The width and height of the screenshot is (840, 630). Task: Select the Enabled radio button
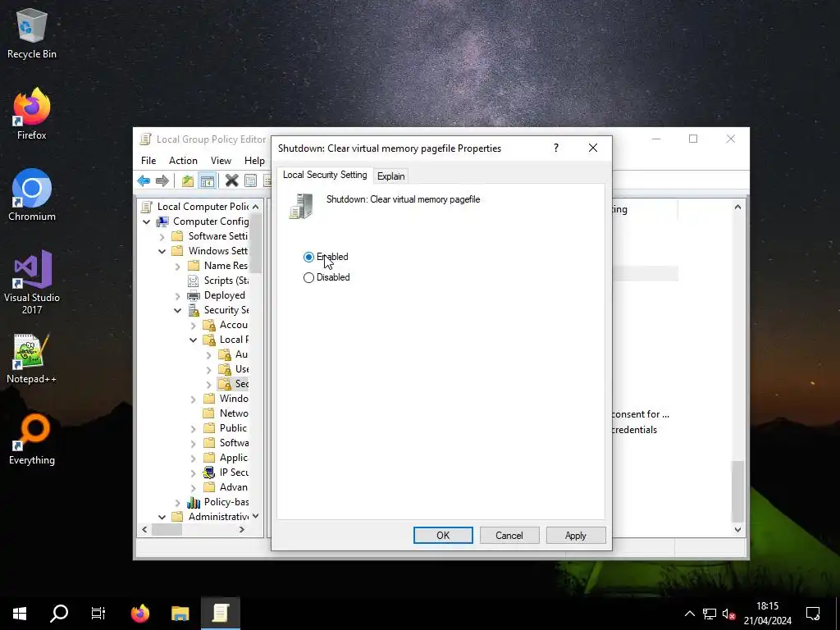(308, 257)
